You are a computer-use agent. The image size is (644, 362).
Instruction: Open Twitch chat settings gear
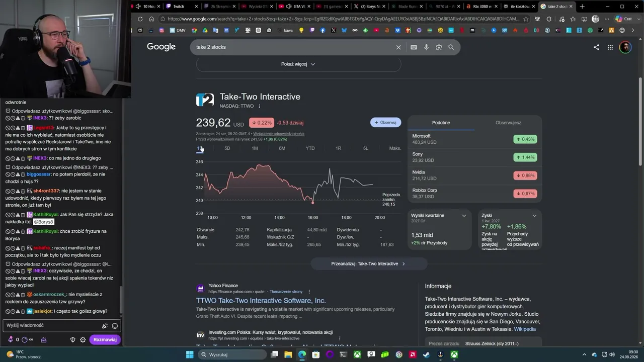(83, 340)
